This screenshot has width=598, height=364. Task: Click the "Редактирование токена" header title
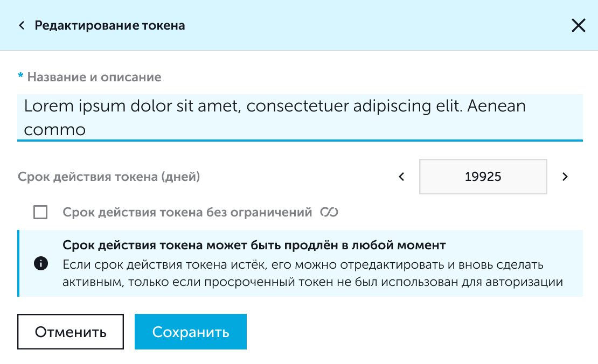click(x=110, y=25)
